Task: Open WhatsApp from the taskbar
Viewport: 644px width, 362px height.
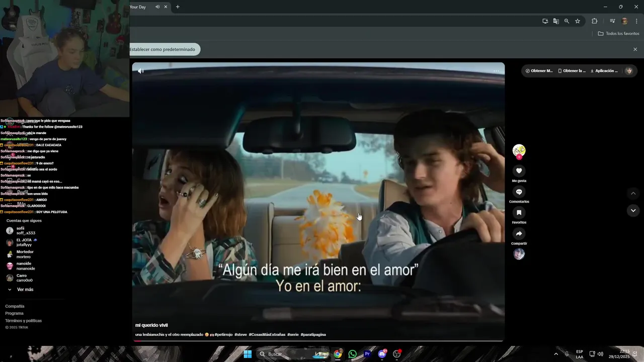Action: [352, 354]
